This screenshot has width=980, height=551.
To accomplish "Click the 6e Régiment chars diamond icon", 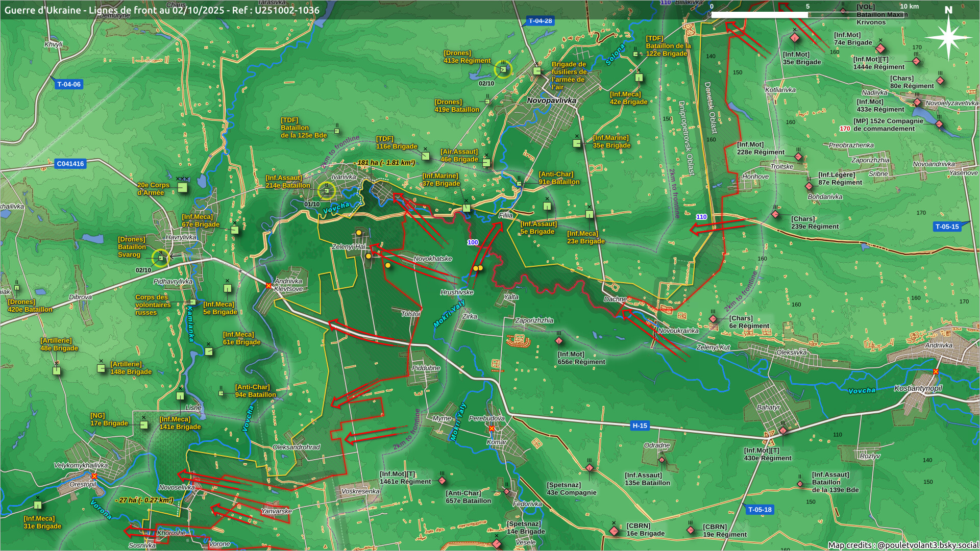I will click(x=713, y=319).
